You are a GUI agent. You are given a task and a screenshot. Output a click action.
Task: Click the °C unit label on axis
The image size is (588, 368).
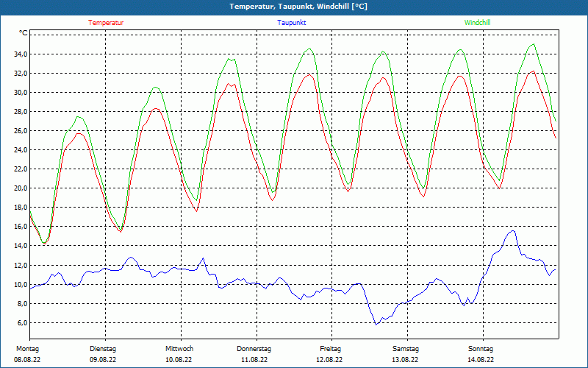tap(24, 33)
